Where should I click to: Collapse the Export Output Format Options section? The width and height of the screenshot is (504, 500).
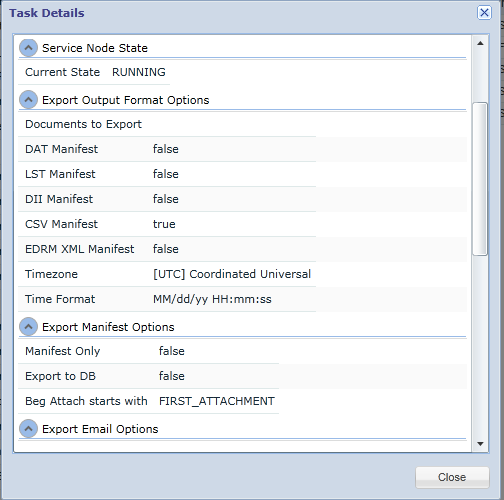(x=28, y=100)
